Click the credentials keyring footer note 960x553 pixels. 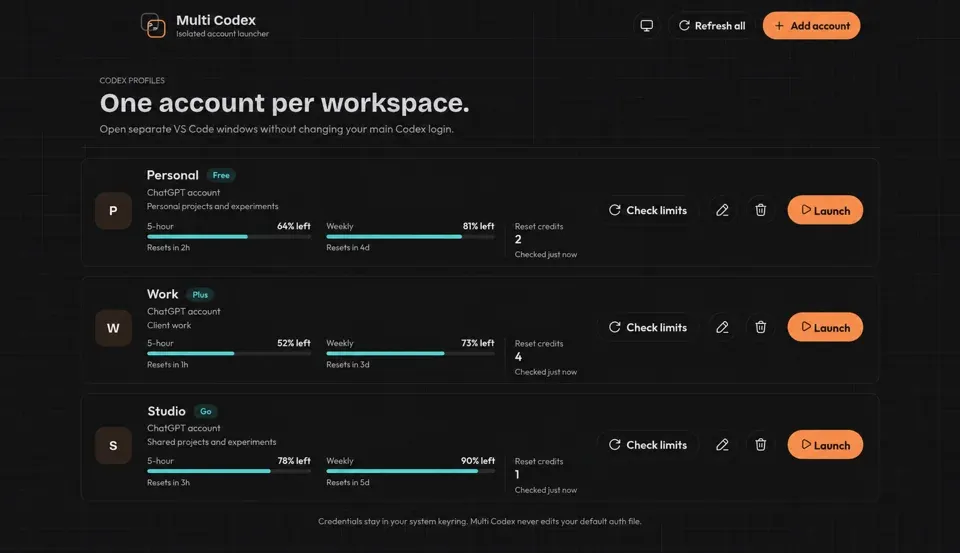[479, 522]
